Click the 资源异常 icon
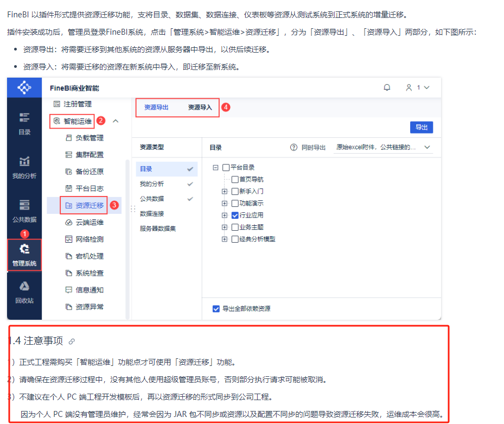The image size is (504, 424). pos(68,307)
